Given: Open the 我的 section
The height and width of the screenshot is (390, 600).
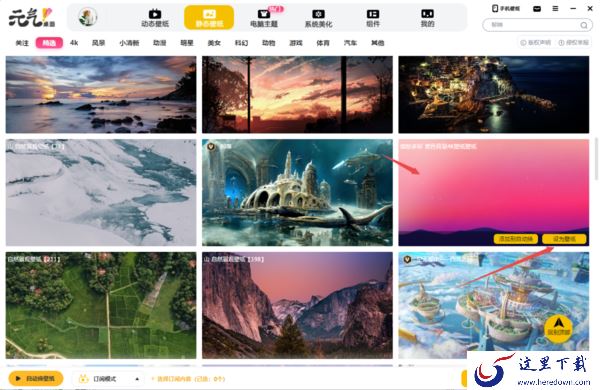Looking at the screenshot, I should tap(427, 18).
